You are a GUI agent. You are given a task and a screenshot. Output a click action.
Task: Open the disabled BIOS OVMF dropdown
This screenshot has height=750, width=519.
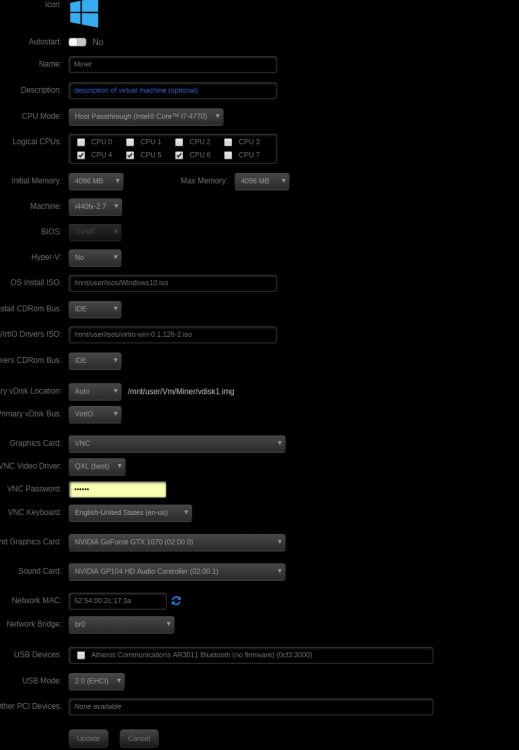pos(95,232)
